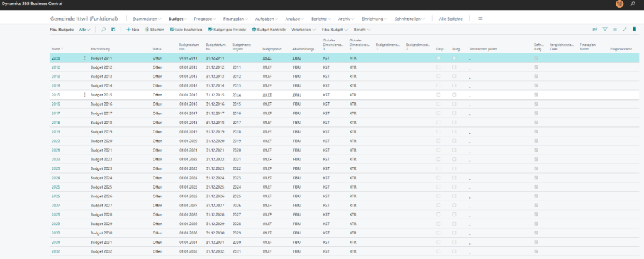Open the row options dots for 2011

[85, 58]
